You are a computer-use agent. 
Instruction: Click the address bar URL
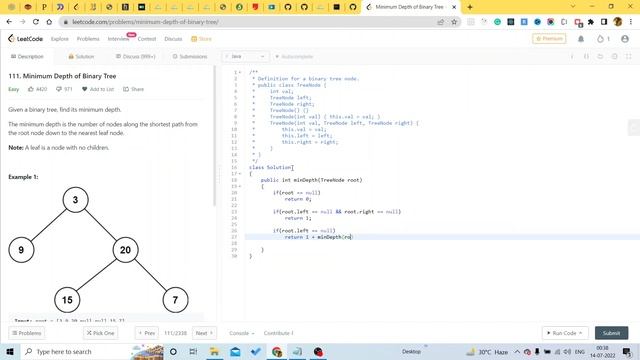(x=145, y=22)
